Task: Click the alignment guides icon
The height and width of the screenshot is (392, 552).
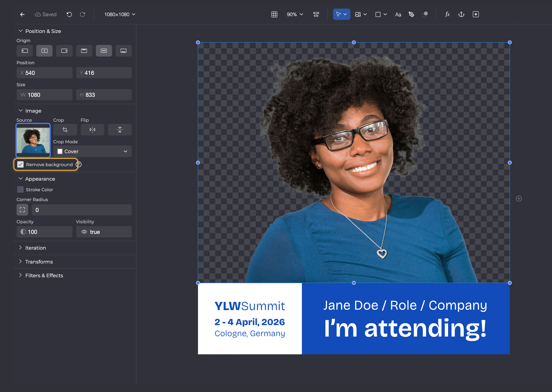Action: pyautogui.click(x=316, y=14)
